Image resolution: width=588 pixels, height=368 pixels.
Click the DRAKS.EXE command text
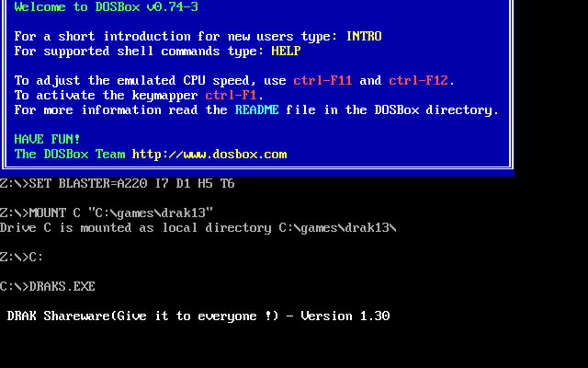coord(62,287)
